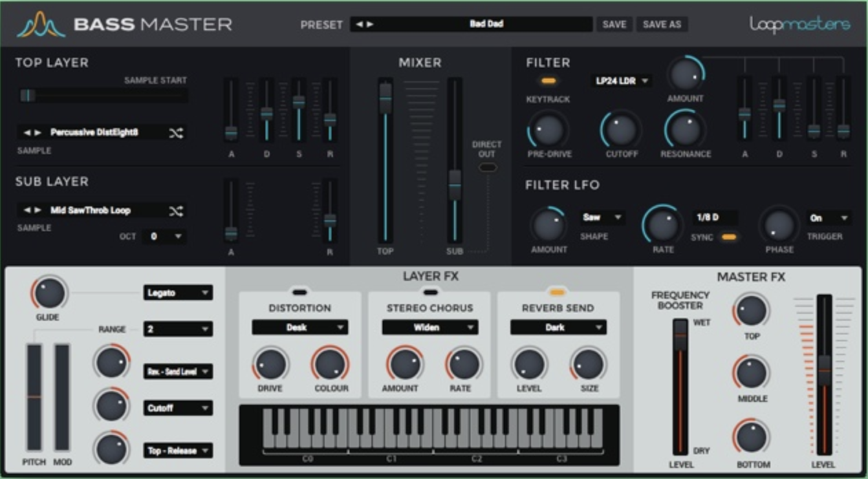The width and height of the screenshot is (868, 479).
Task: Click the 1/8 D LFO rate value
Action: (x=715, y=217)
